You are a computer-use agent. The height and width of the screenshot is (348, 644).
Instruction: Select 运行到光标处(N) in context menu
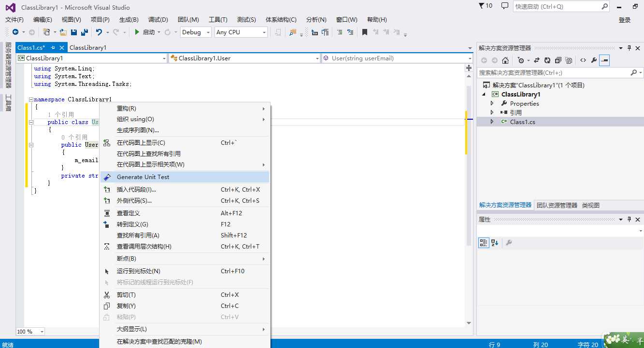(x=185, y=271)
